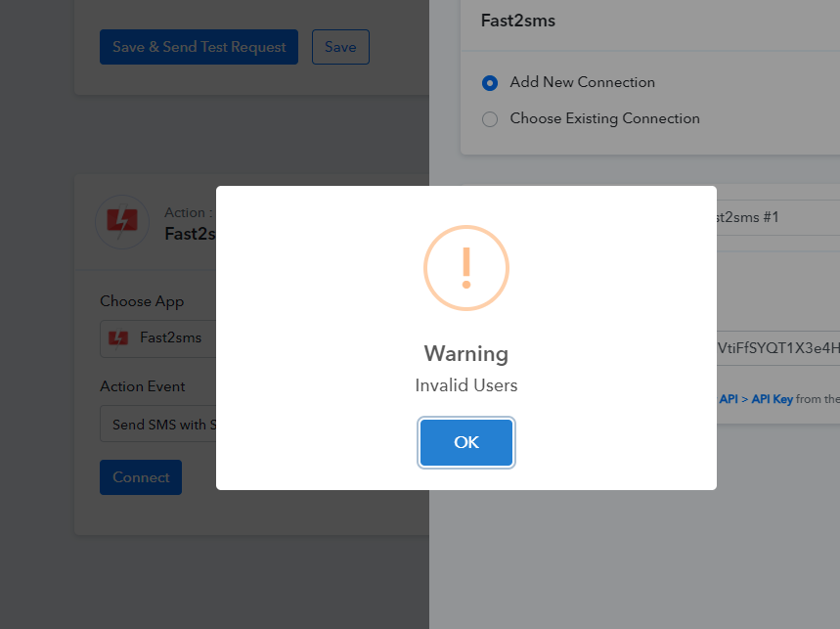Expand the Action Event Send SMS dropdown
The width and height of the screenshot is (840, 629).
tap(158, 424)
